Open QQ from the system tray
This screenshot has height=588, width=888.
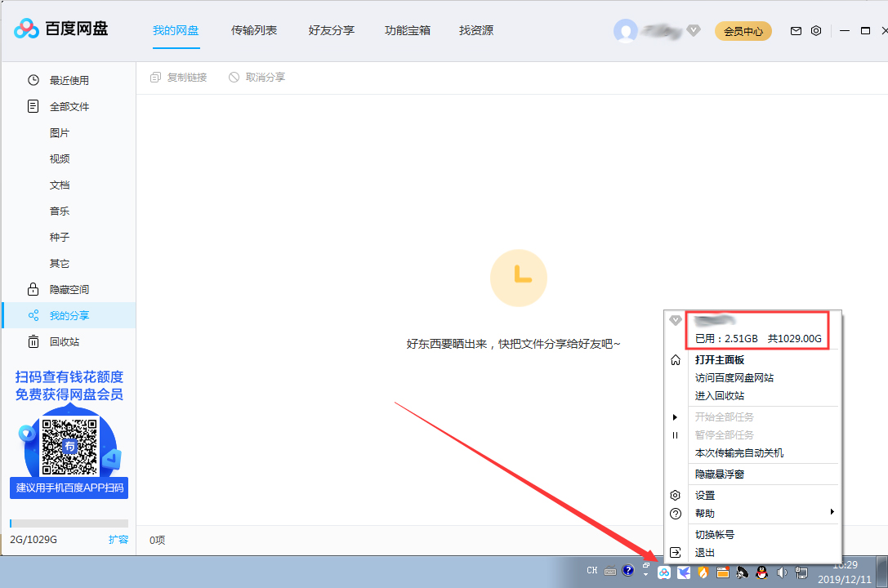pos(761,572)
